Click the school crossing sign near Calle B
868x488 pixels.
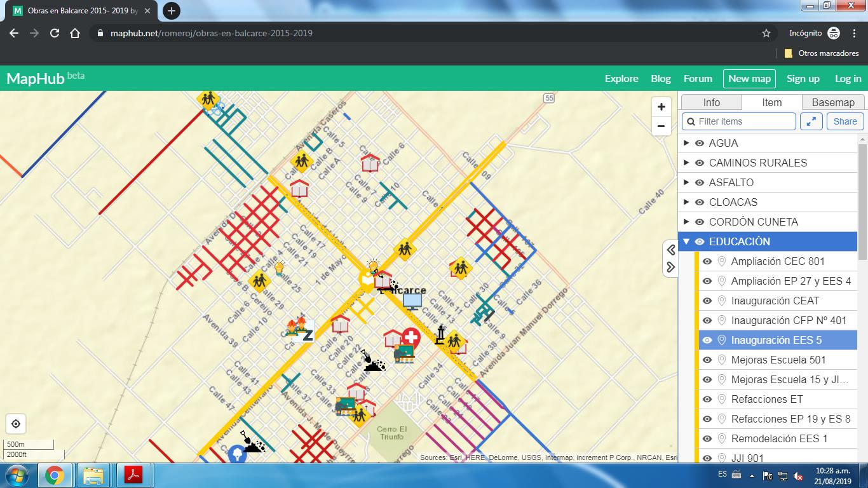click(301, 161)
